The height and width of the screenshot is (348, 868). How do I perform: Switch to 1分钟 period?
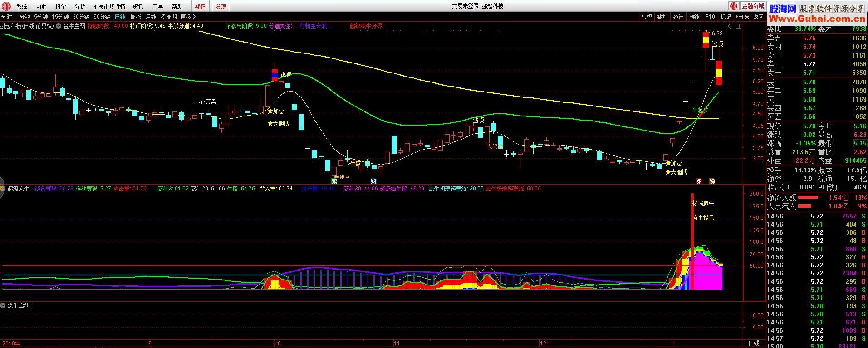click(23, 17)
